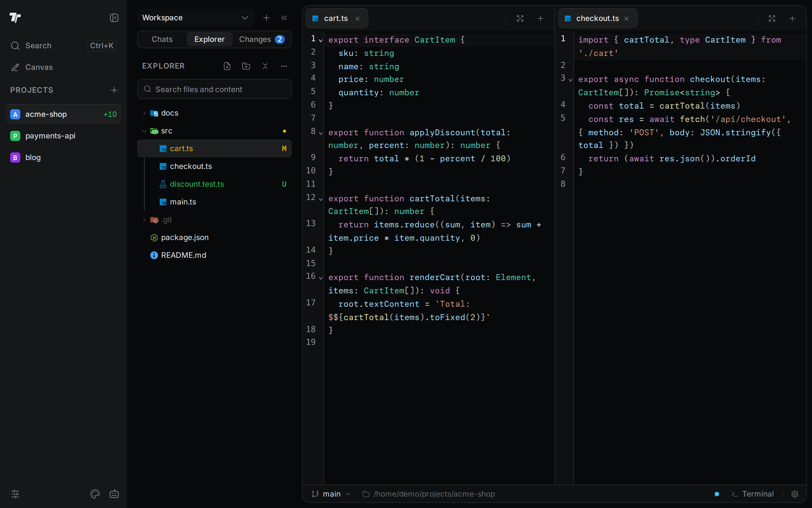Open the bot assistant icon
The height and width of the screenshot is (508, 812).
(114, 494)
